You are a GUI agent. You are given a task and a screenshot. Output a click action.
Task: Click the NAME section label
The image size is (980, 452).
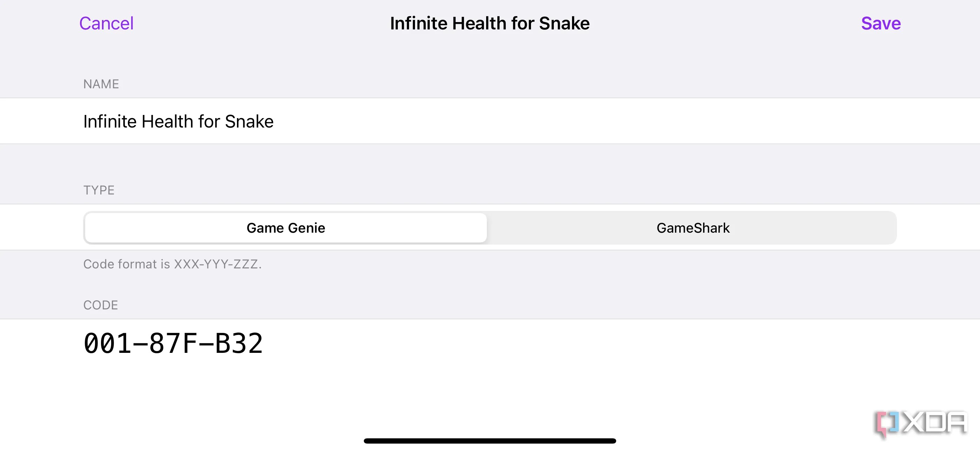(x=101, y=84)
